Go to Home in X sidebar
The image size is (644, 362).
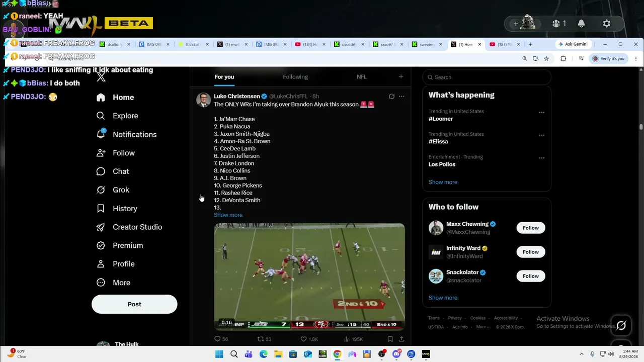115,98
